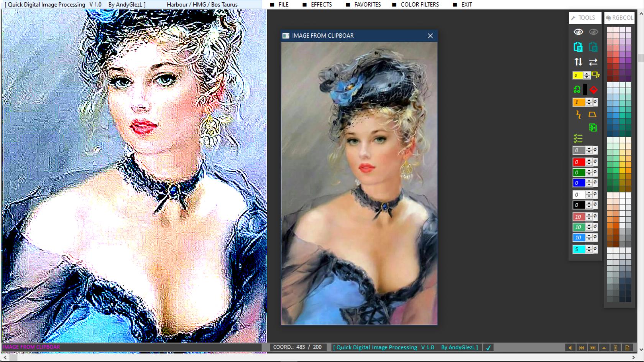Click the orange trapezoid perspective icon
Image resolution: width=644 pixels, height=362 pixels.
592,114
